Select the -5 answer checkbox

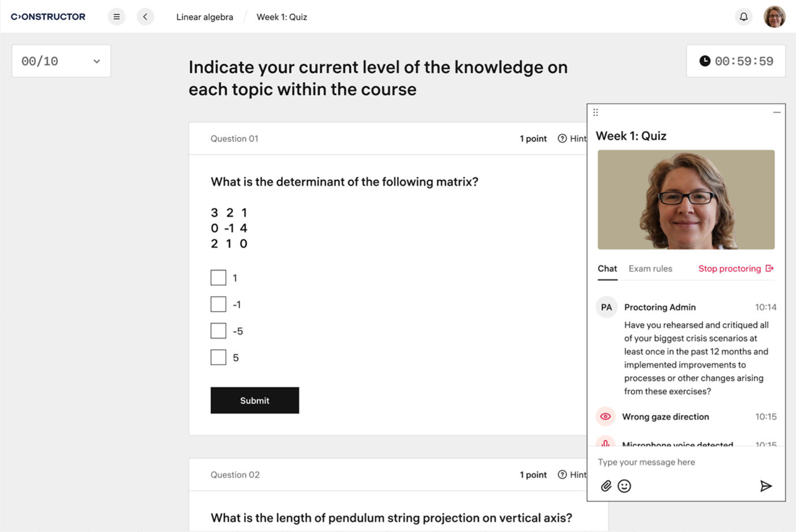(218, 331)
